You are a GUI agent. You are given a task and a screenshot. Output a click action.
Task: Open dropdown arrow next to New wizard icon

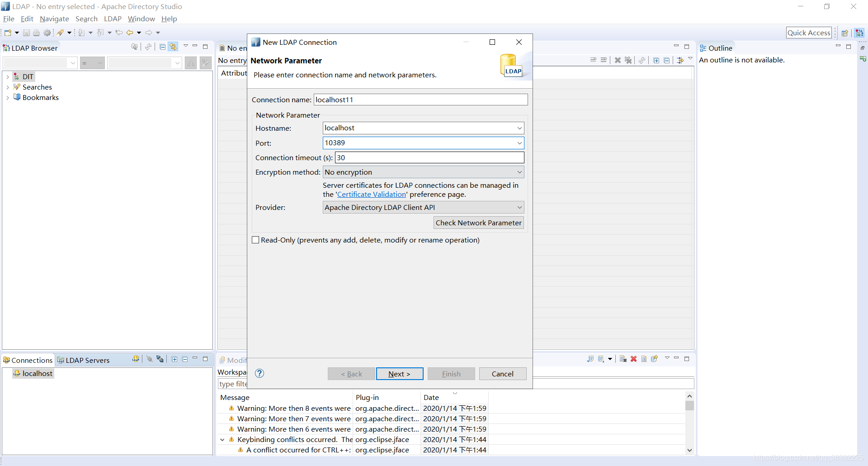(x=17, y=33)
